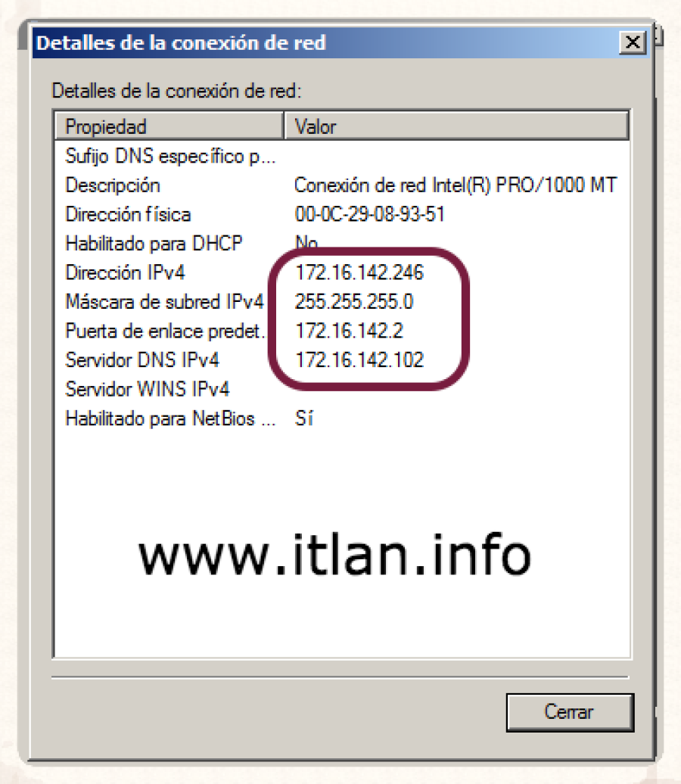
Task: Click the Cerrar button
Action: pos(570,712)
